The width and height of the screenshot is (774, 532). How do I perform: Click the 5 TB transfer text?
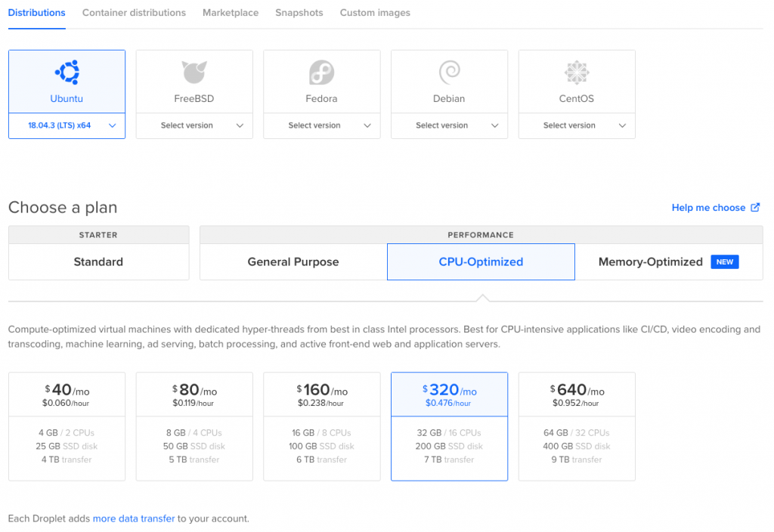click(x=194, y=459)
